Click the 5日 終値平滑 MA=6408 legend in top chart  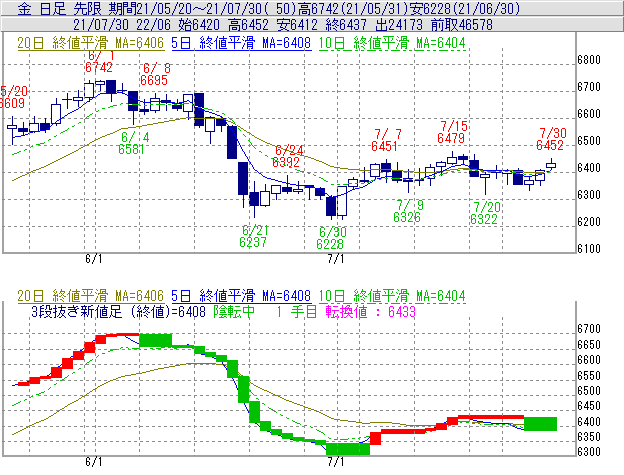[x=241, y=43]
